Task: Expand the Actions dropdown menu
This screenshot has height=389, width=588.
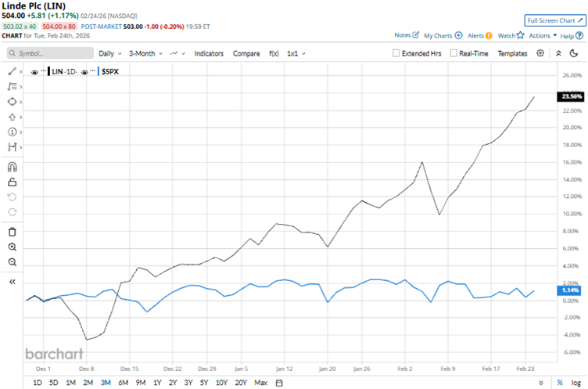Action: pos(543,35)
